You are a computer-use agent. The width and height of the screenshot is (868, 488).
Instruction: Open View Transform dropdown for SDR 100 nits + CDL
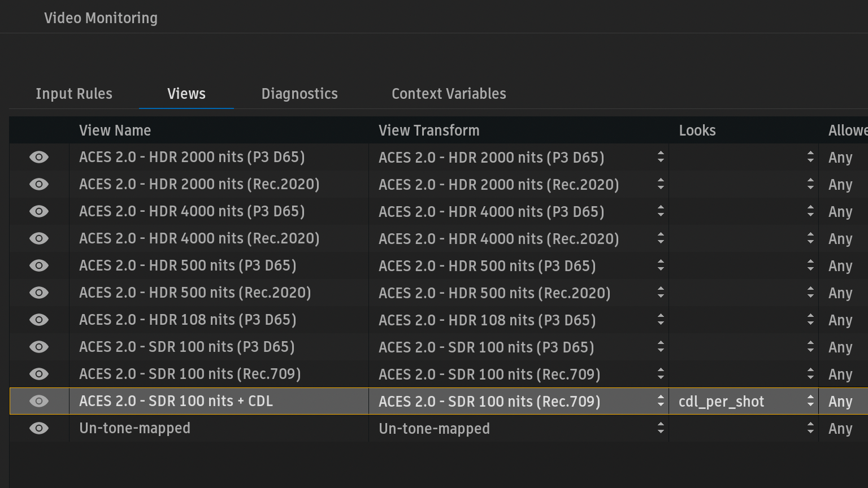pos(660,401)
